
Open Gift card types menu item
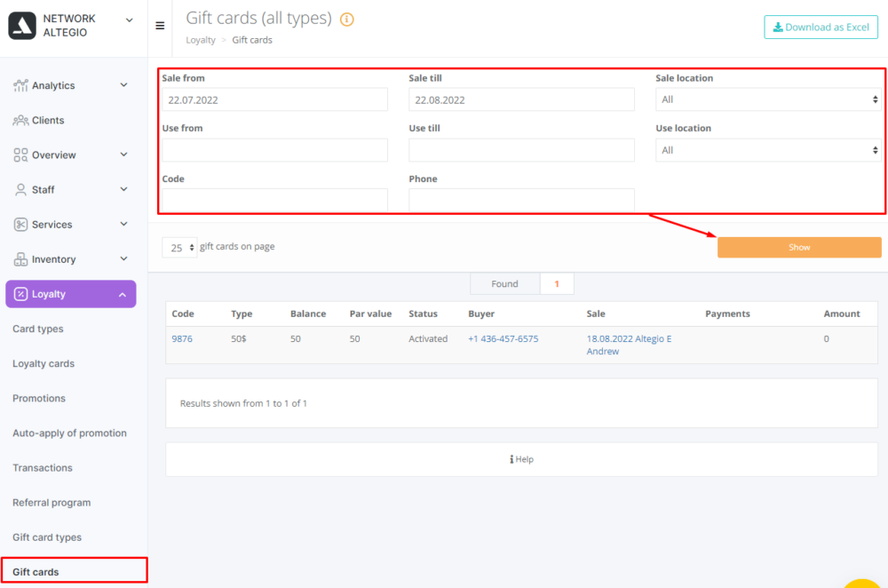click(47, 537)
